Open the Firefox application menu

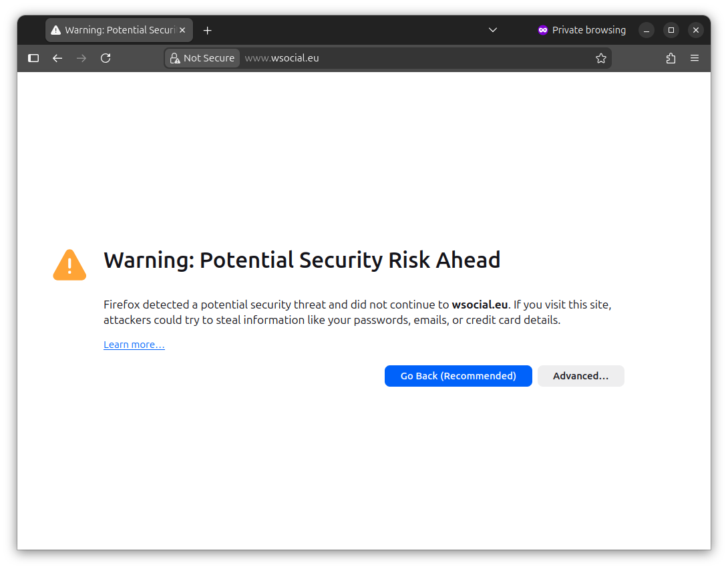(x=695, y=58)
